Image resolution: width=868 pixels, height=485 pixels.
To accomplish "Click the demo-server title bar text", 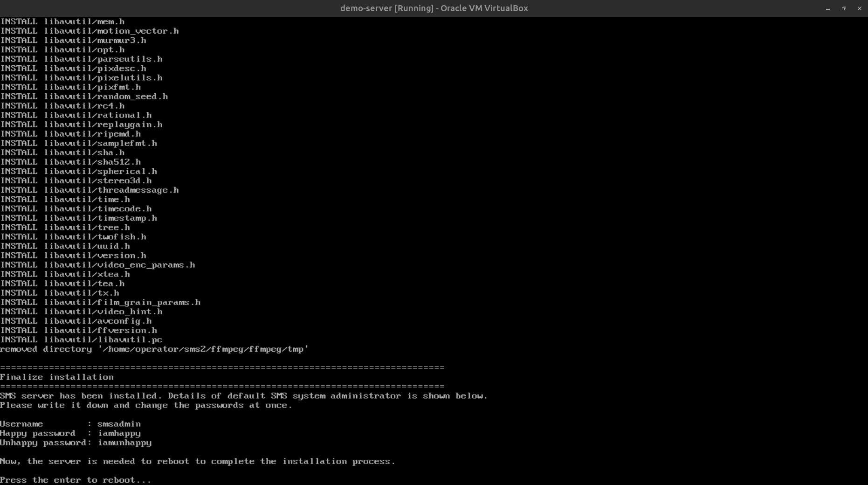I will tap(434, 8).
